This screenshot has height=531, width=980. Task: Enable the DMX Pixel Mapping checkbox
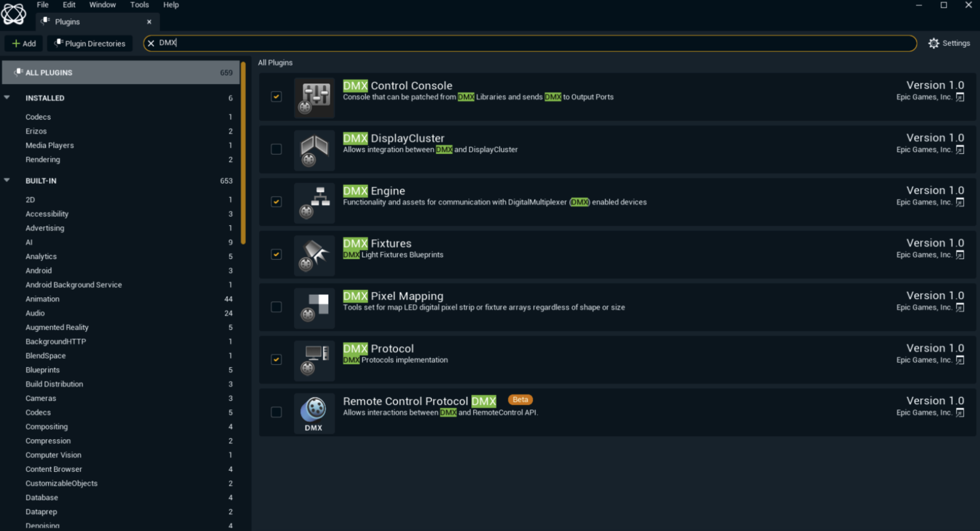[x=276, y=307]
